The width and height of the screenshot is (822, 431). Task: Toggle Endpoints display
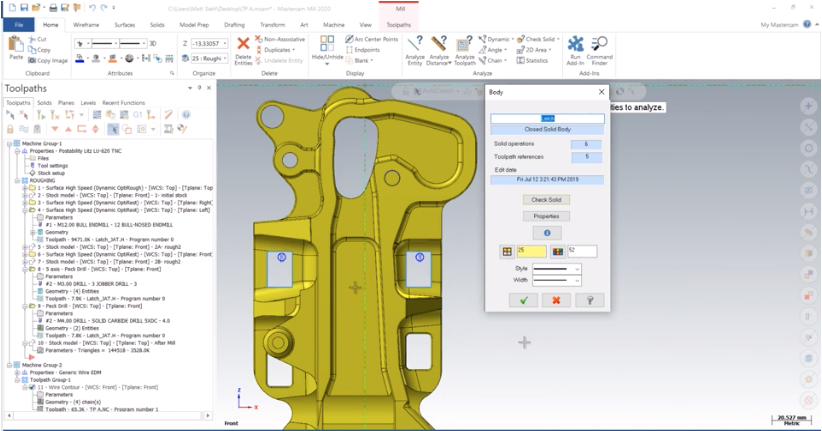pyautogui.click(x=362, y=50)
